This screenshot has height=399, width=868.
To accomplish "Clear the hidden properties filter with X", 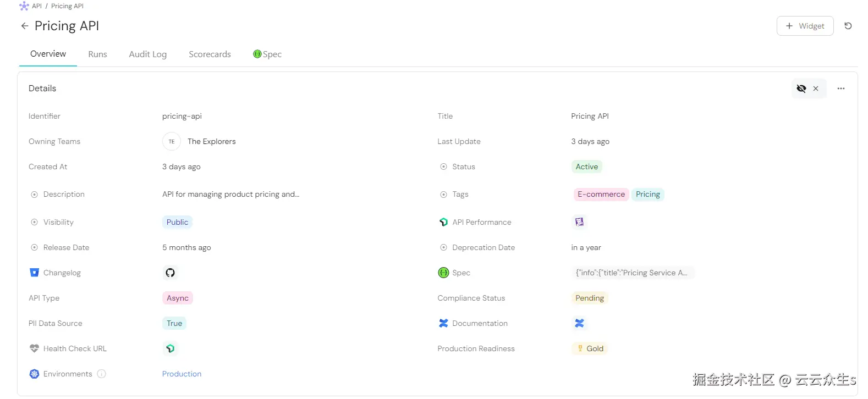I will tap(816, 88).
